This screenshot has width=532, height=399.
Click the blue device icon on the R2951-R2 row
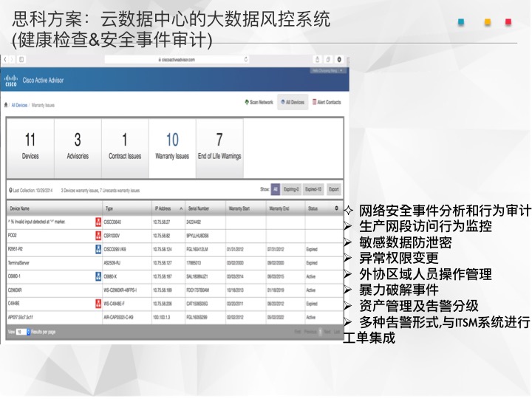coord(98,249)
